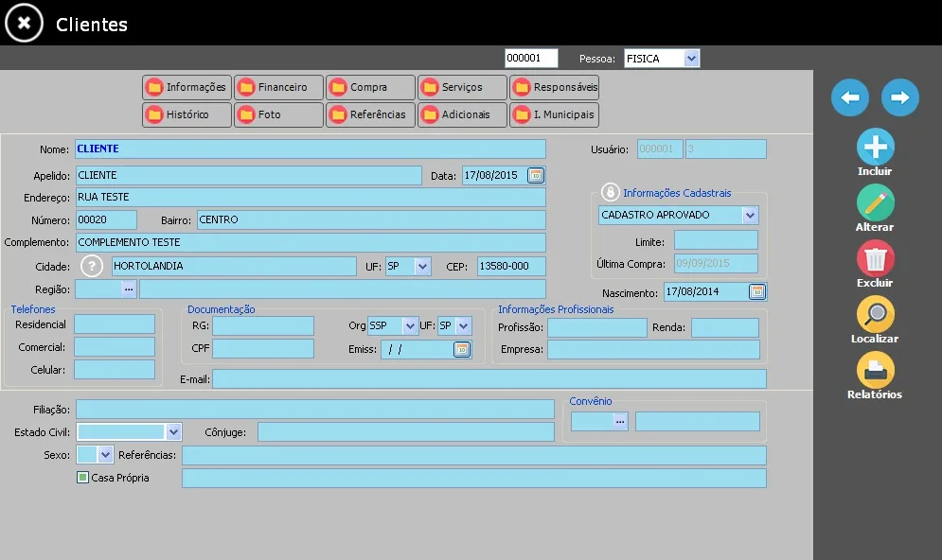
Task: Open the Nascimento calendar picker
Action: tap(757, 291)
